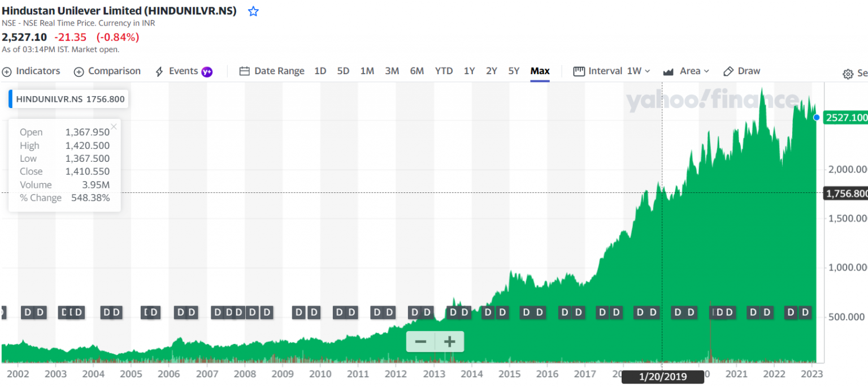Close the OHLC tooltip with the X
Image resolution: width=868 pixels, height=387 pixels.
point(113,126)
